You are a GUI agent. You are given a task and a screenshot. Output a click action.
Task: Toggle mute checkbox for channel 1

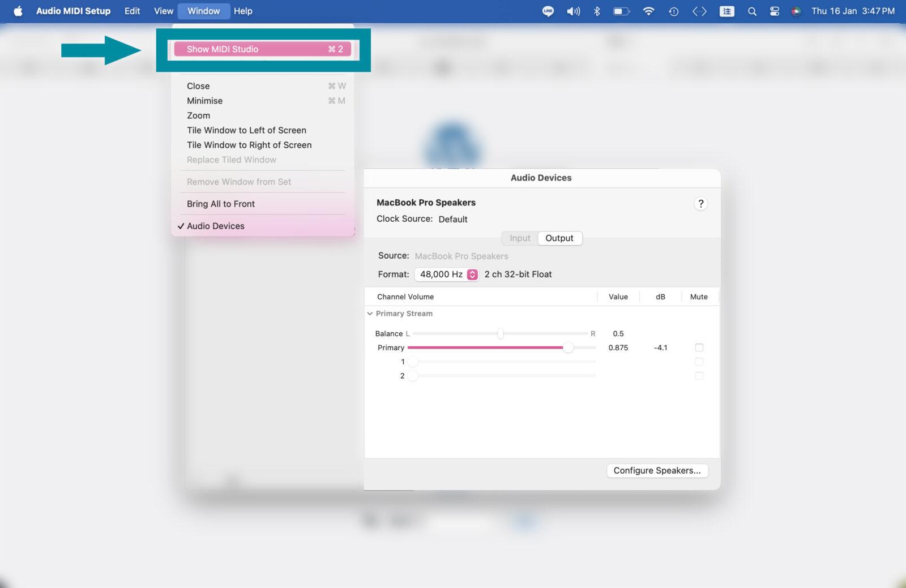[x=699, y=362]
